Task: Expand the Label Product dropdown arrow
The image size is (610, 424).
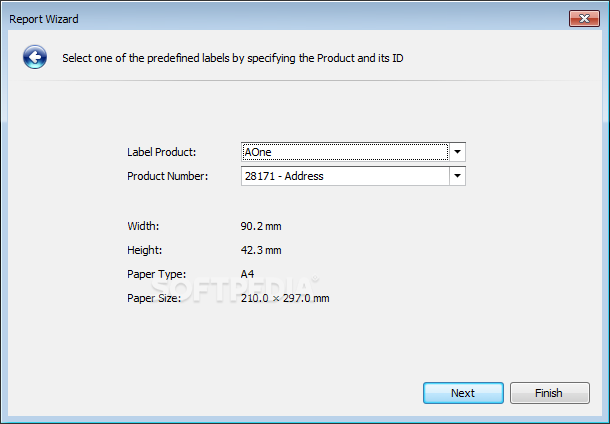Action: click(x=457, y=152)
